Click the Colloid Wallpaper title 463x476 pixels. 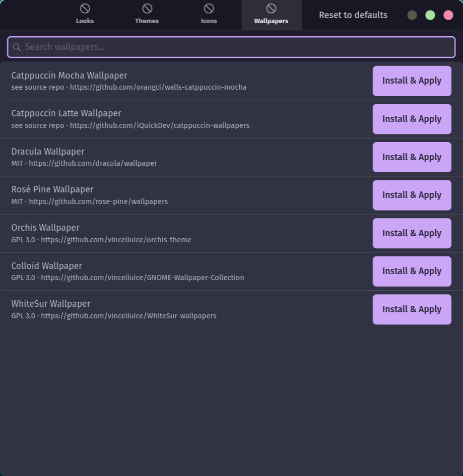click(x=46, y=266)
